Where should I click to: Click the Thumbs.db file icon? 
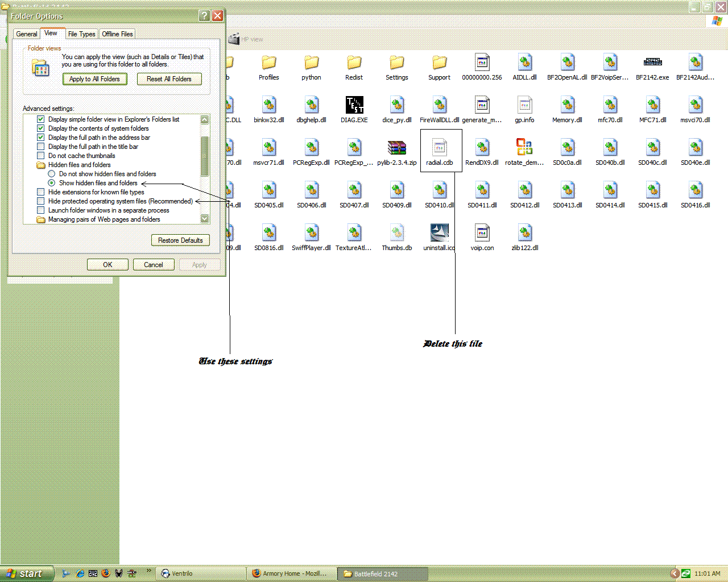coord(396,233)
